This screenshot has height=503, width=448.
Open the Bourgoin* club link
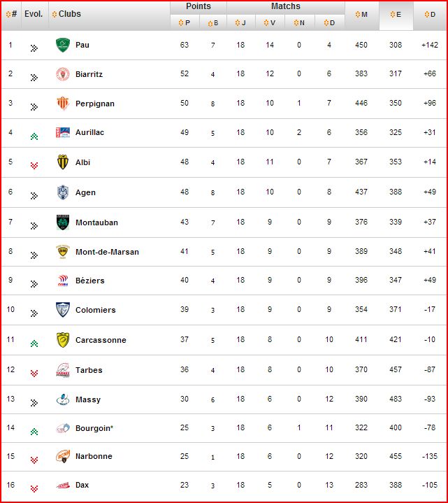[x=94, y=428]
